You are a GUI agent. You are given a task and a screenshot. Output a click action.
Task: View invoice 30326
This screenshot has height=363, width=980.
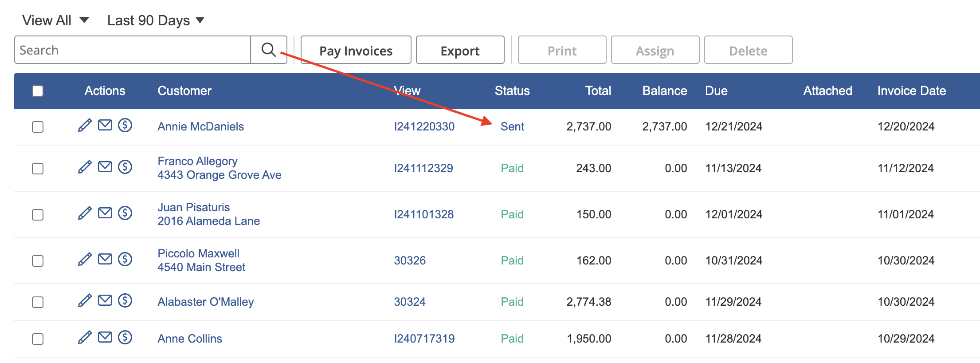(x=410, y=260)
